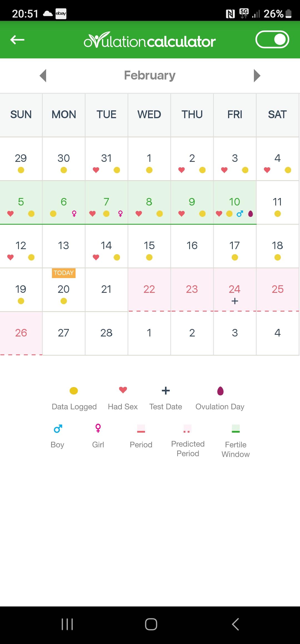Screen dimensions: 300x644
Task: Click the red heart on February 12
Action: click(11, 257)
